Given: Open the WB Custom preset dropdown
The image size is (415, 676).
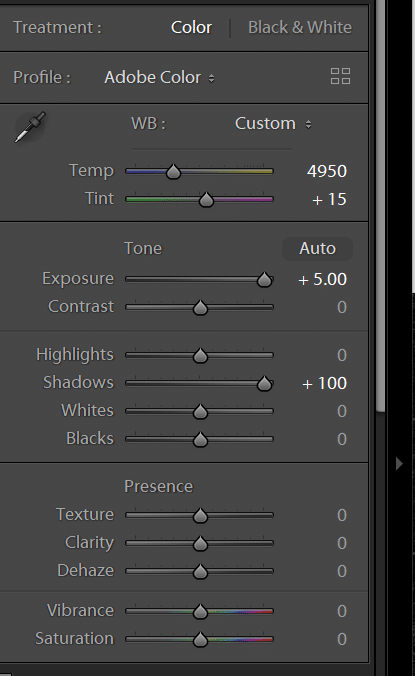Looking at the screenshot, I should click(273, 124).
